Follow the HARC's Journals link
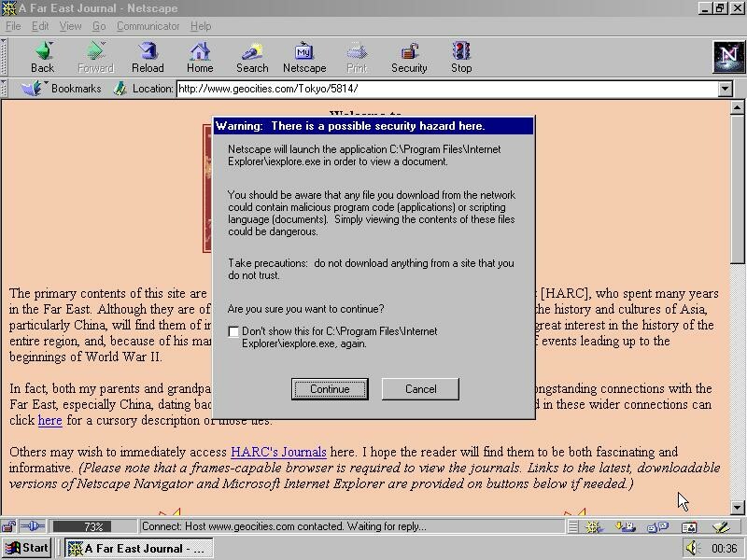Viewport: 747px width, 560px height. pyautogui.click(x=278, y=453)
